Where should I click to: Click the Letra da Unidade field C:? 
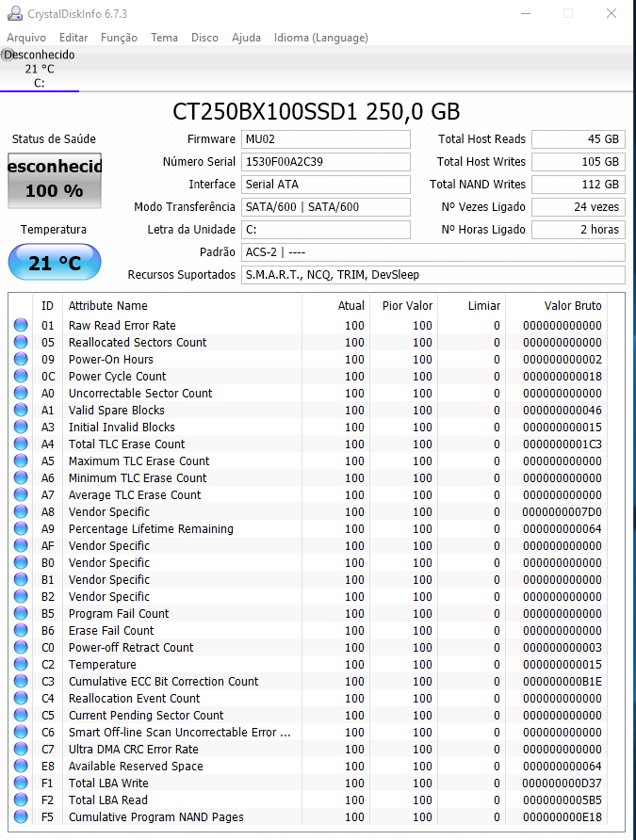[326, 229]
